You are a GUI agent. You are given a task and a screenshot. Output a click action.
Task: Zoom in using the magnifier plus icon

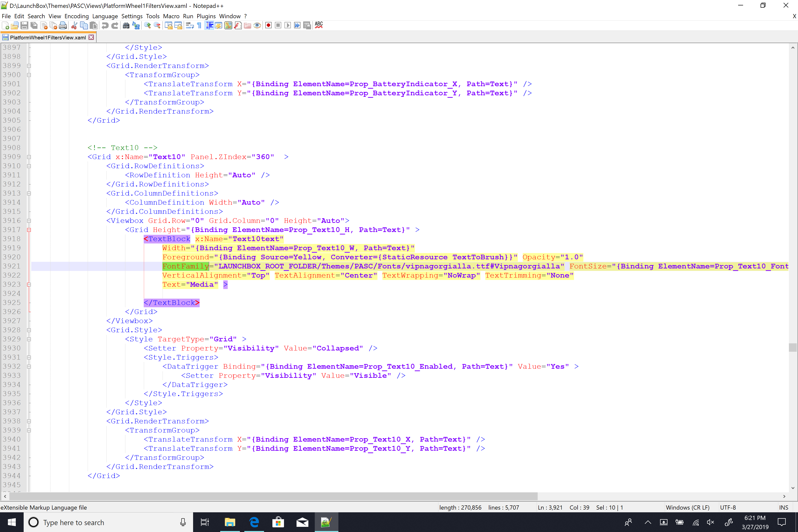[x=147, y=25]
